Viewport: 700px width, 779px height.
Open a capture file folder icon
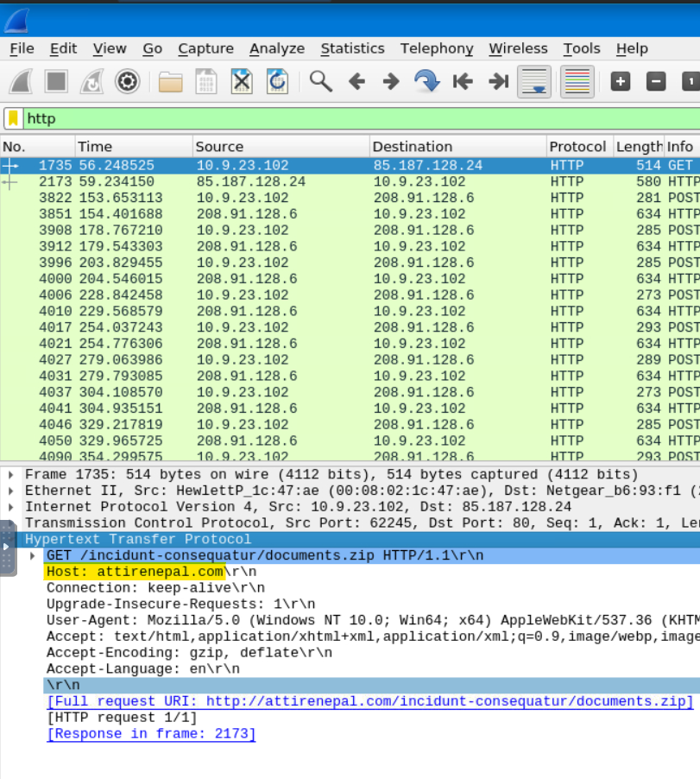[171, 82]
